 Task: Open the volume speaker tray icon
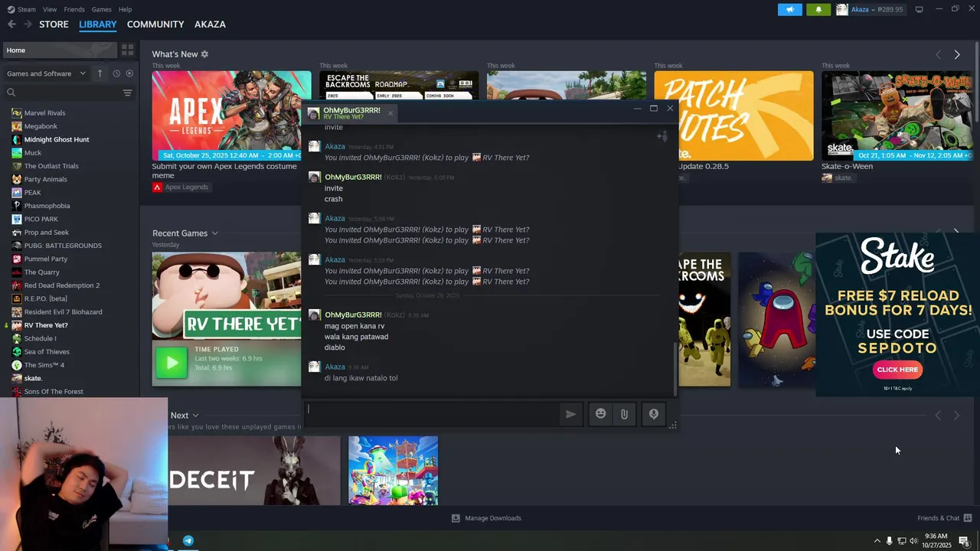click(x=913, y=541)
